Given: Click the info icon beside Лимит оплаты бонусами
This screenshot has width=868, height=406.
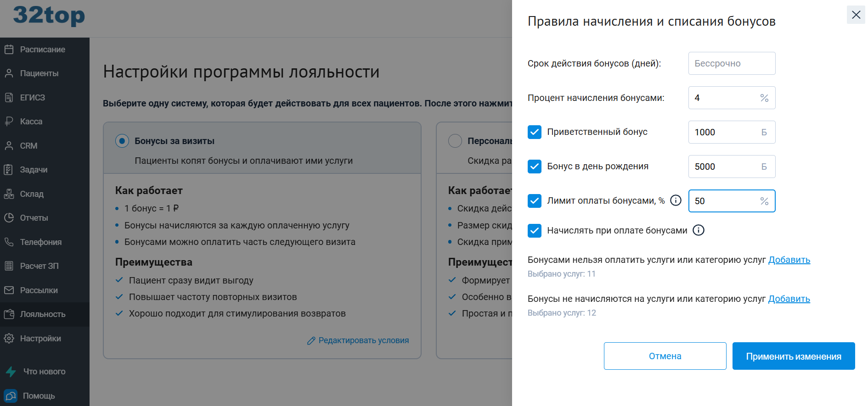Looking at the screenshot, I should pos(676,200).
